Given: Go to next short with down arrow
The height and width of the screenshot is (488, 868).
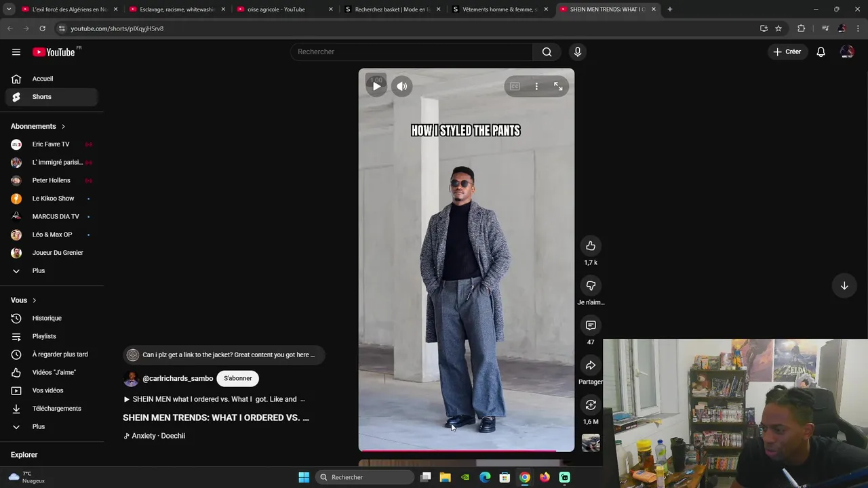Looking at the screenshot, I should (844, 285).
